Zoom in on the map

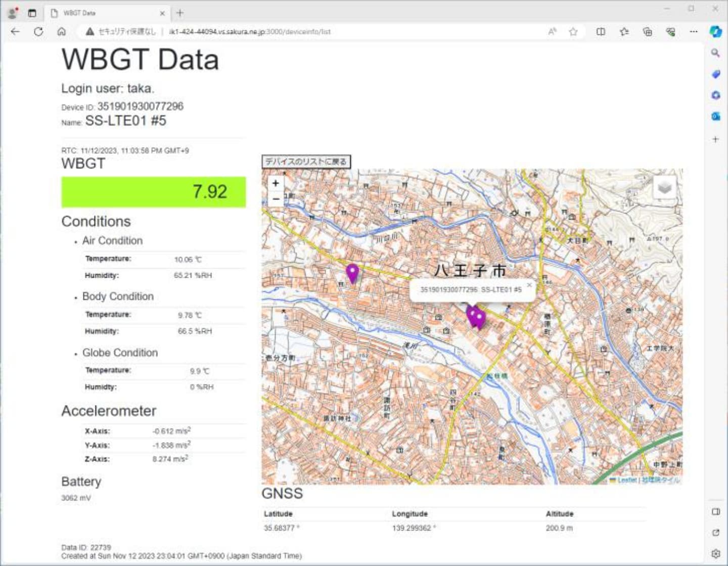[276, 183]
